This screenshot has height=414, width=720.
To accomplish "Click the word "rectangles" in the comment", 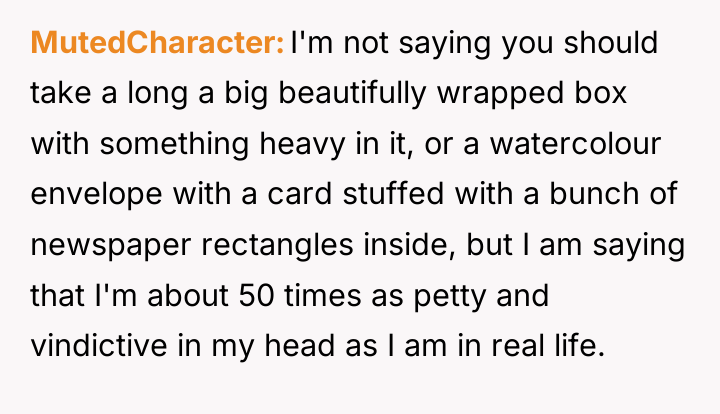I will click(277, 247).
